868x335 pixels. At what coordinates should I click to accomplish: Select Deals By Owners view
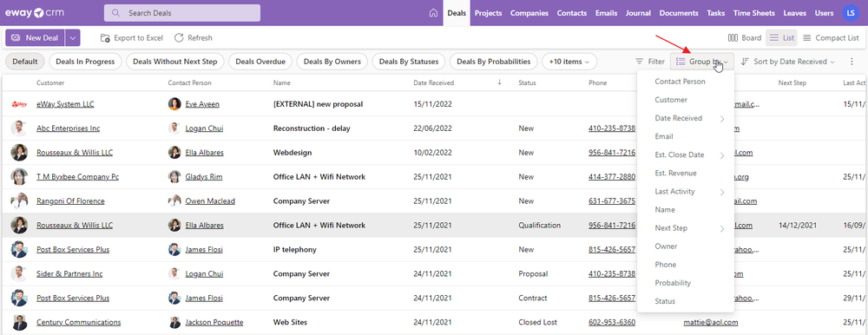tap(332, 62)
